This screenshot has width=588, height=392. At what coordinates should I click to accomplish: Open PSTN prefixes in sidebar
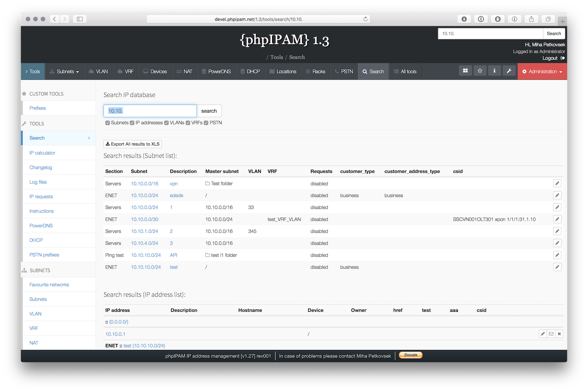pyautogui.click(x=58, y=255)
